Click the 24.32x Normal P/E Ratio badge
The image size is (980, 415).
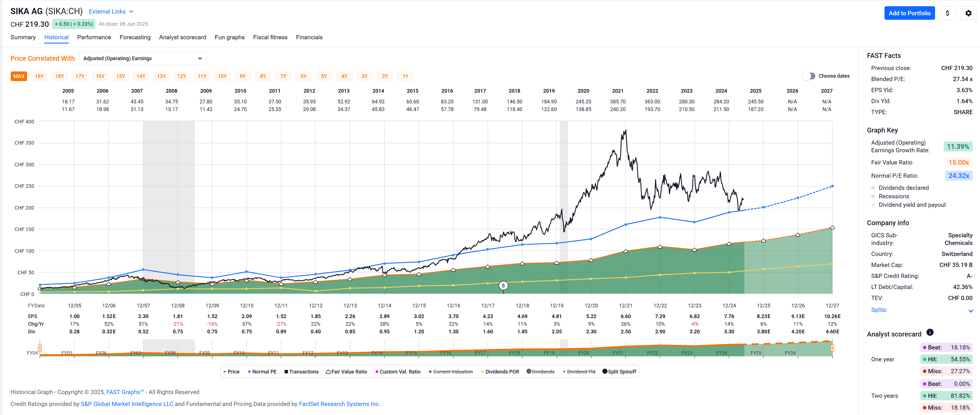tap(958, 176)
